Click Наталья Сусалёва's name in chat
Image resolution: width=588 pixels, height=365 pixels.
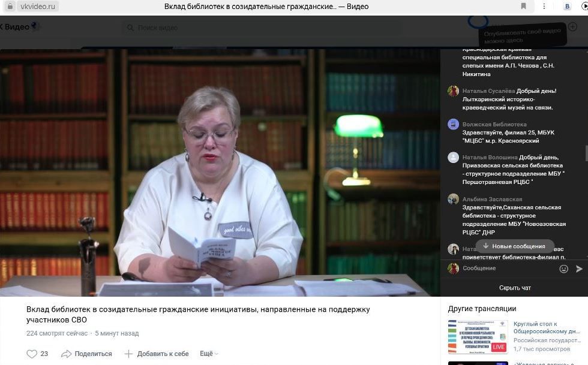[488, 91]
